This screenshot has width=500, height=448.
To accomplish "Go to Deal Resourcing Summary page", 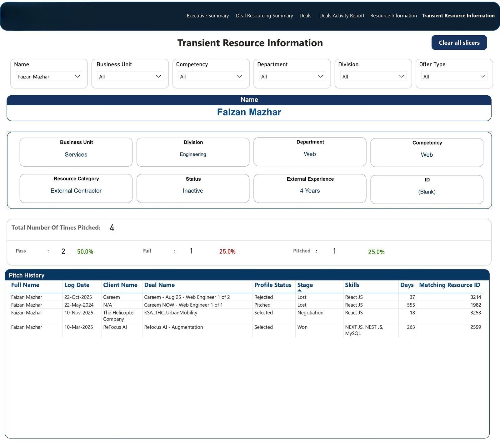I will coord(264,16).
